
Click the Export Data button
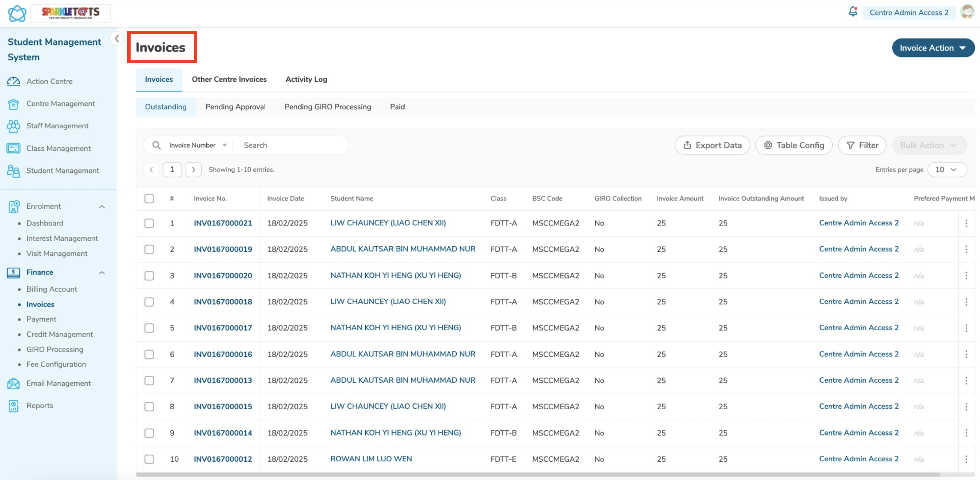712,145
